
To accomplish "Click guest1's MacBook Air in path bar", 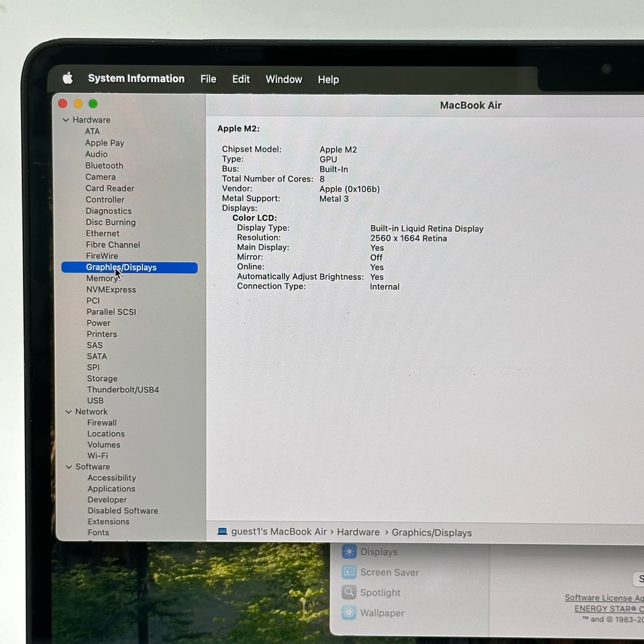I will coord(279,532).
